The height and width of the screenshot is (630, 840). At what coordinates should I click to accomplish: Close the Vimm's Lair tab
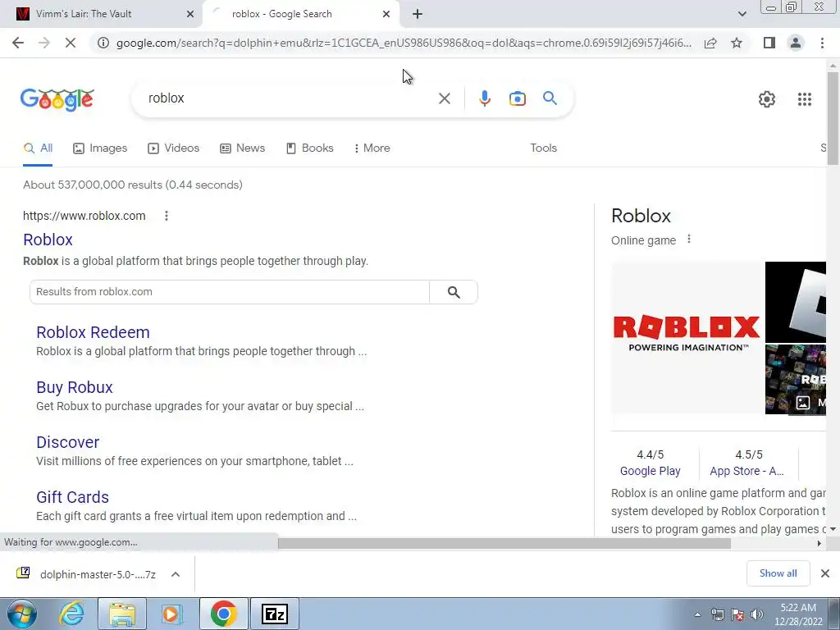(189, 14)
